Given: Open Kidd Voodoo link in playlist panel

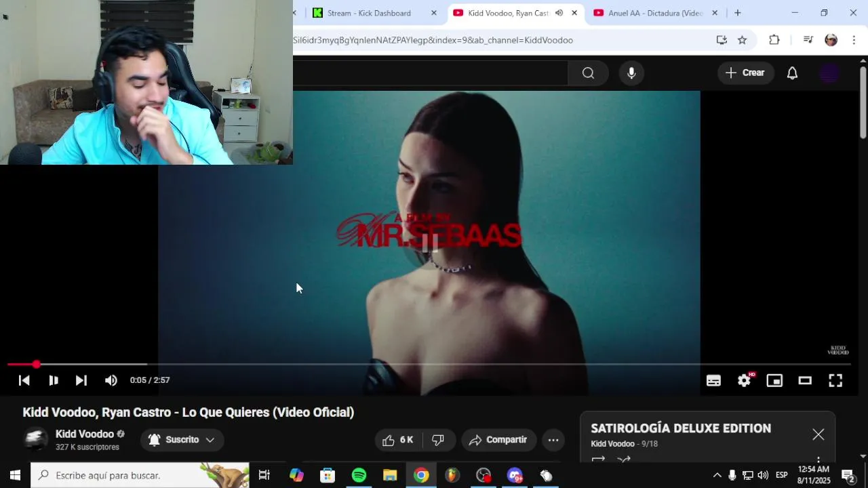Looking at the screenshot, I should tap(612, 444).
